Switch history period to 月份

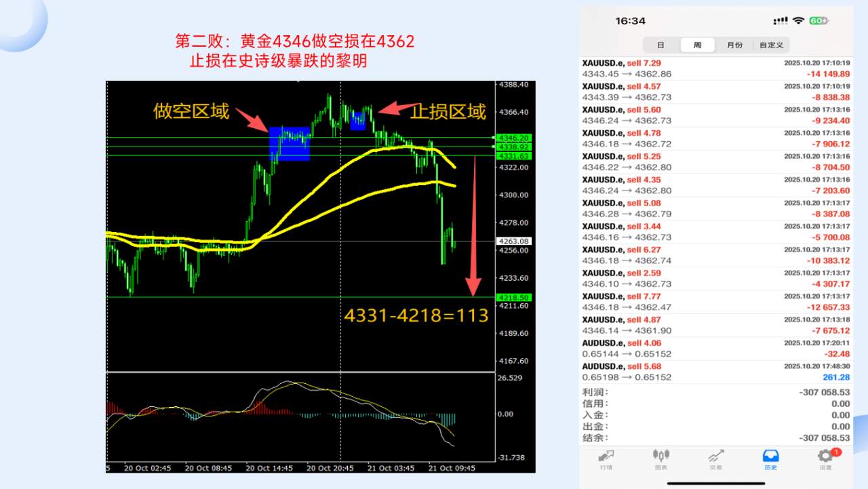(x=734, y=45)
